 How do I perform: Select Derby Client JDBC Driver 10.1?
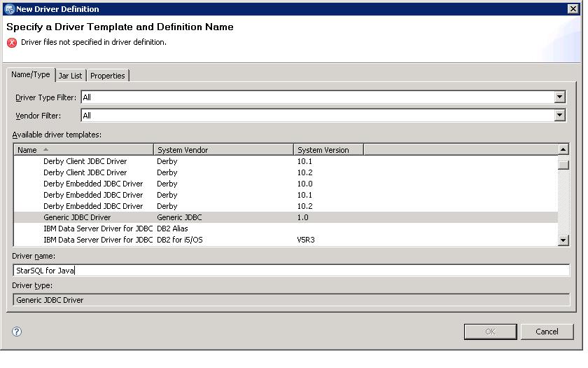85,161
